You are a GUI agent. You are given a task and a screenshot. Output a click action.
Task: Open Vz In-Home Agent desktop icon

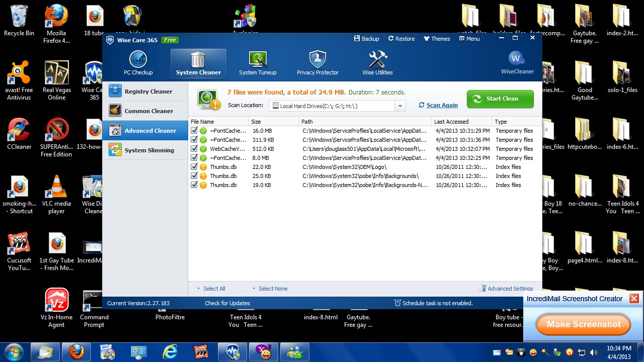(x=56, y=308)
